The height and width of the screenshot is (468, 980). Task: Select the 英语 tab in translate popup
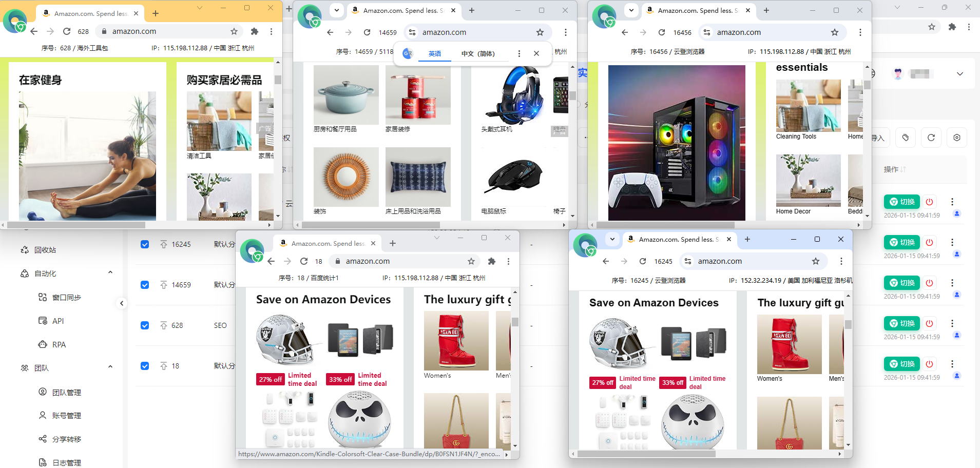click(435, 53)
